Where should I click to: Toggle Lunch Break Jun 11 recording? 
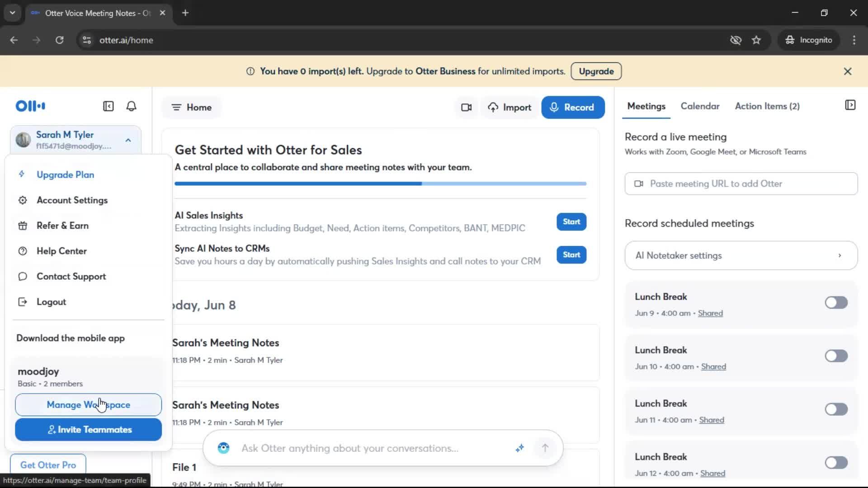836,409
